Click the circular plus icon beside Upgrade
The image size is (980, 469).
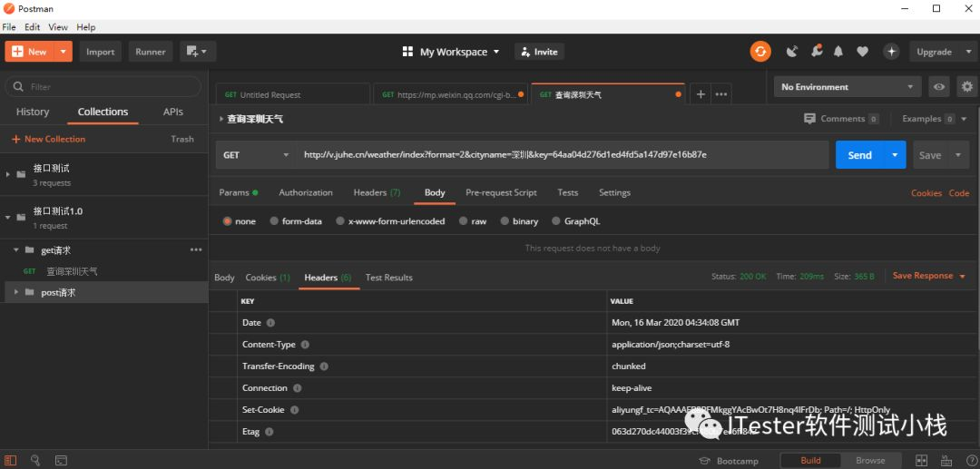[x=892, y=51]
